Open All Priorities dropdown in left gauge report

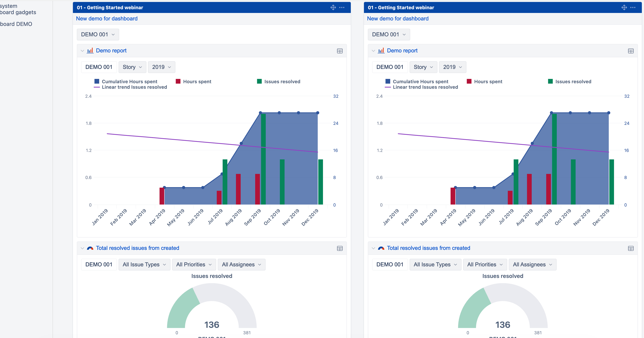pyautogui.click(x=194, y=265)
